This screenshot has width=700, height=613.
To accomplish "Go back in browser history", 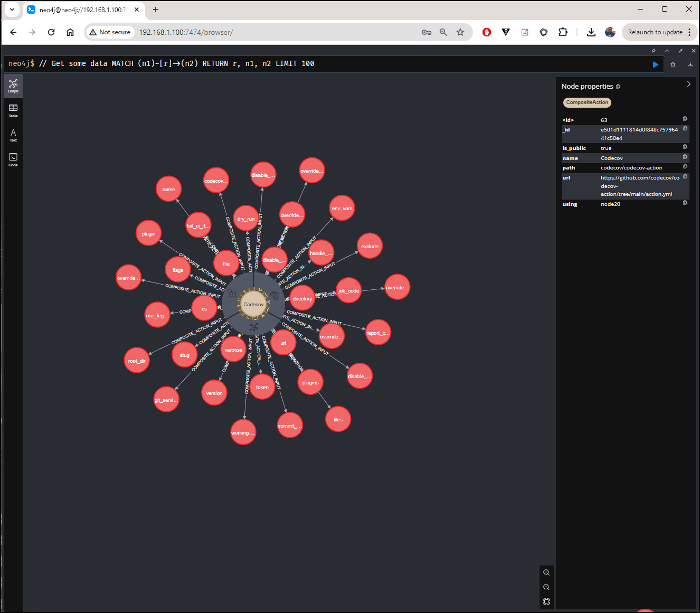I will pos(14,32).
